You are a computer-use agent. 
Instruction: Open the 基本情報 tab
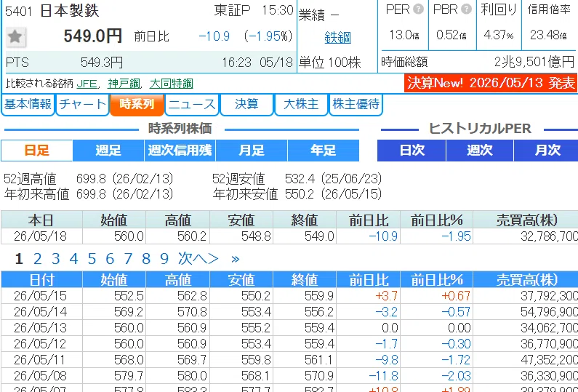(x=28, y=104)
